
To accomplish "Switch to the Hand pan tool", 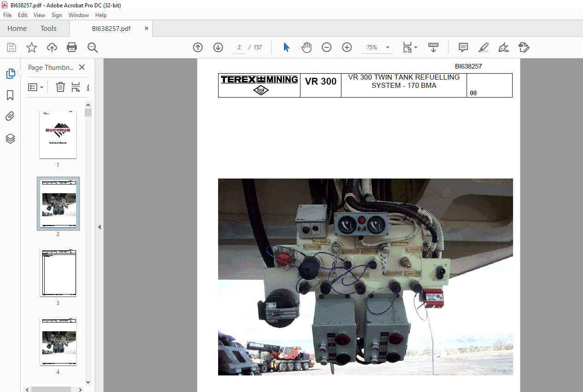I will pyautogui.click(x=306, y=47).
